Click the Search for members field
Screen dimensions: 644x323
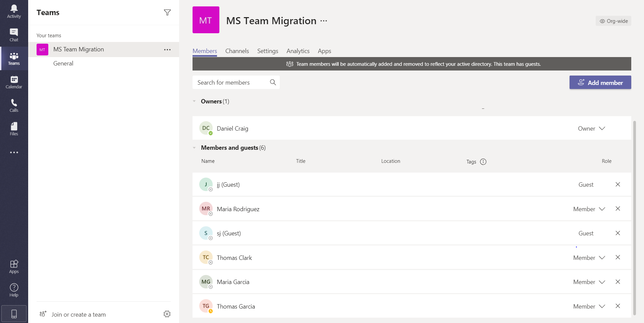pyautogui.click(x=236, y=82)
